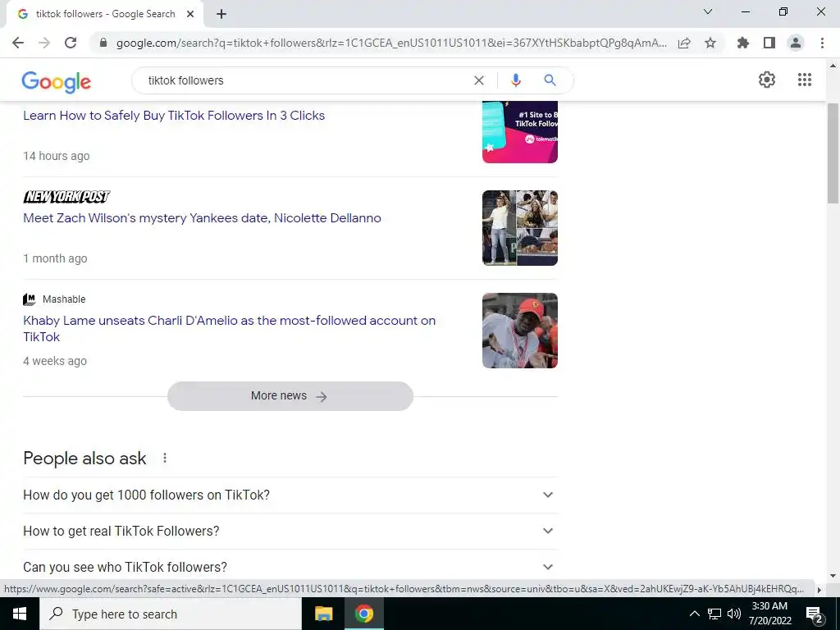Bookmark this tab with the star icon
This screenshot has width=840, height=630.
[x=710, y=43]
